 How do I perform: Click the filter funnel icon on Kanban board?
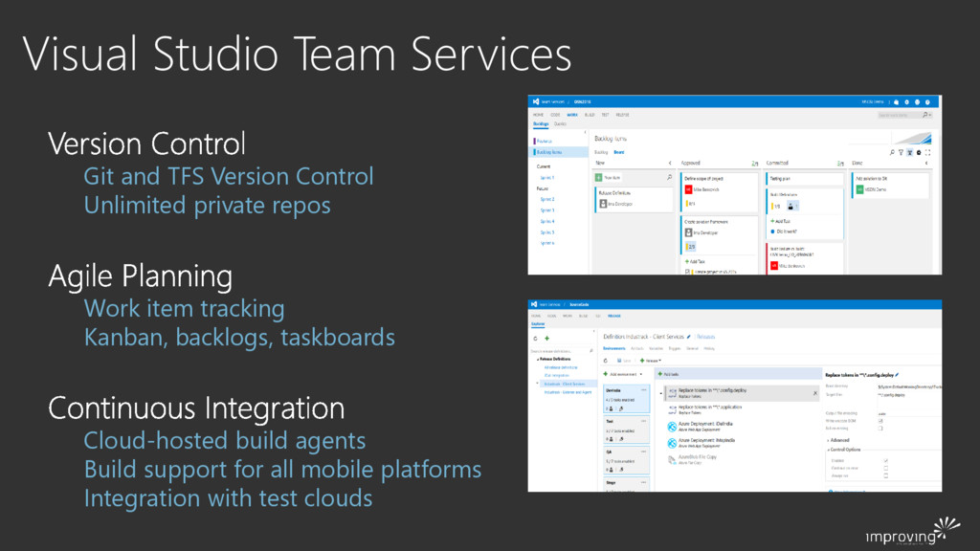click(901, 152)
